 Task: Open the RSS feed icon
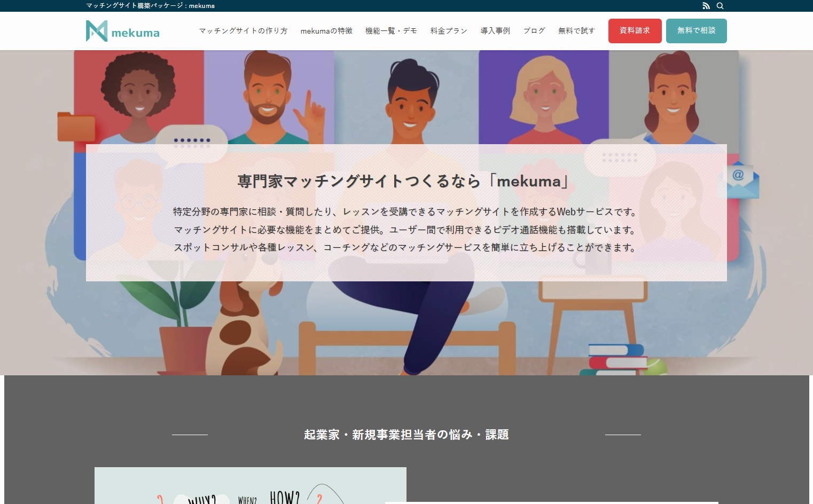706,6
